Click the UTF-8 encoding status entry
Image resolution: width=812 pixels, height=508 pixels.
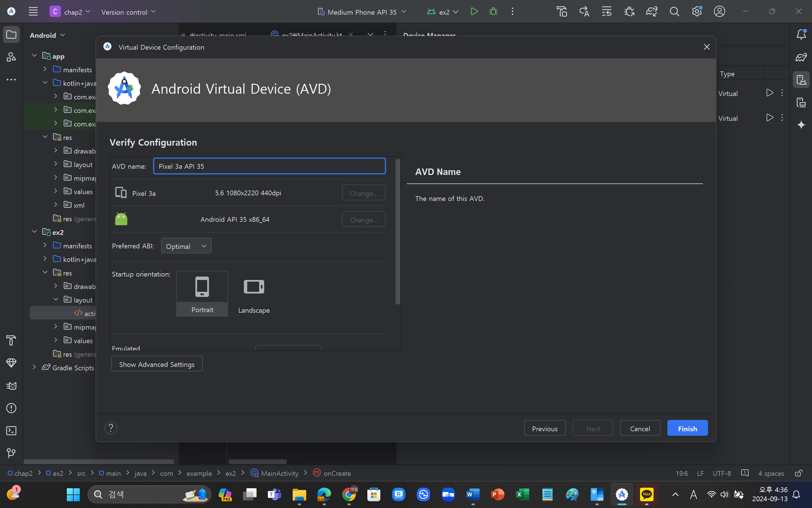pos(722,473)
